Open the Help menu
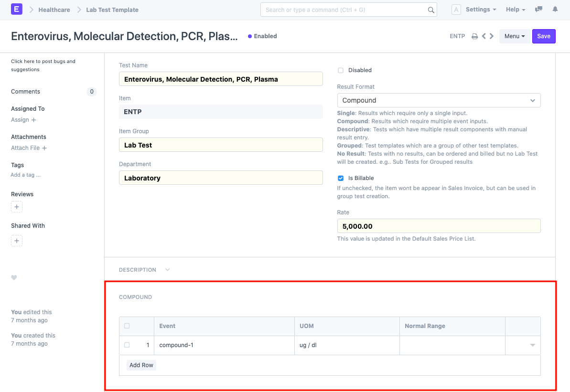570x392 pixels. pos(515,10)
